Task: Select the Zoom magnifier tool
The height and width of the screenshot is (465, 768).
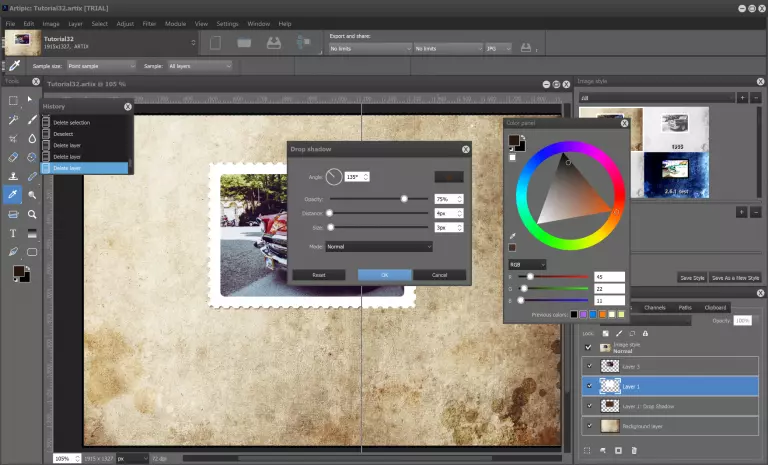Action: (32, 214)
